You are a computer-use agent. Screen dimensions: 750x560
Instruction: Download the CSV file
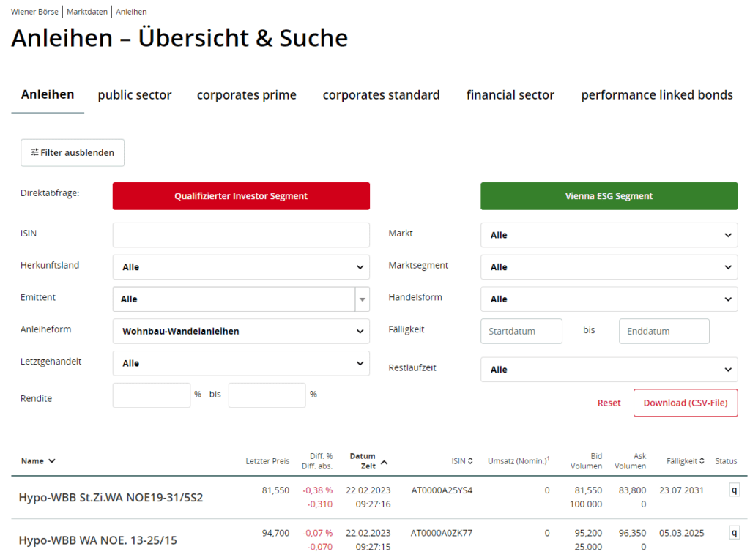pyautogui.click(x=686, y=403)
